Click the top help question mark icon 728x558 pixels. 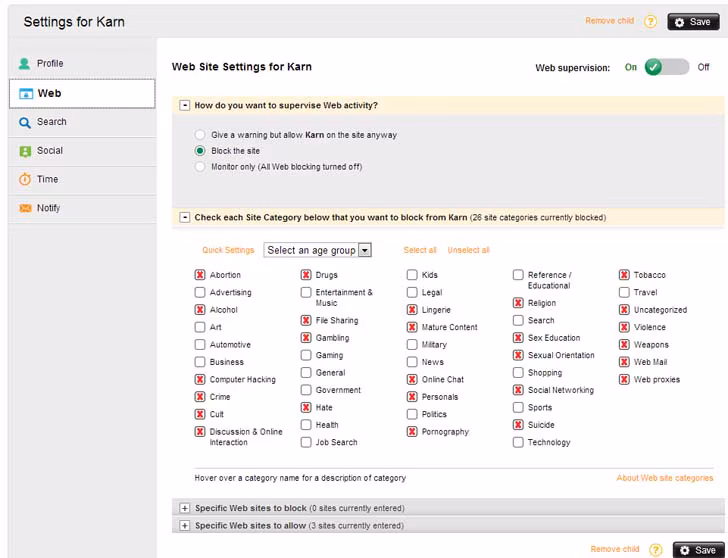pos(650,21)
